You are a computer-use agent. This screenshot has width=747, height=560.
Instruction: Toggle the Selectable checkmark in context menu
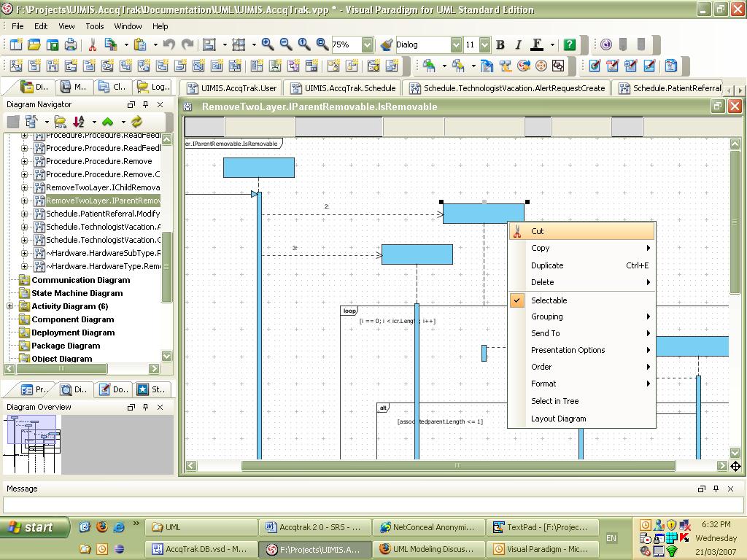point(516,300)
